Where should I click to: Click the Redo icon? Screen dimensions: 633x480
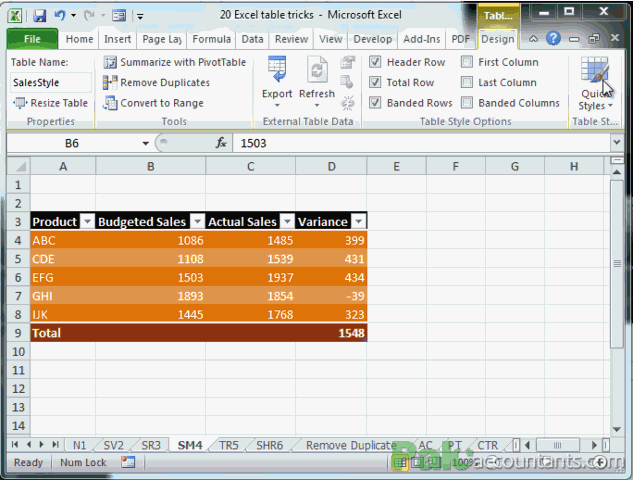coord(88,16)
